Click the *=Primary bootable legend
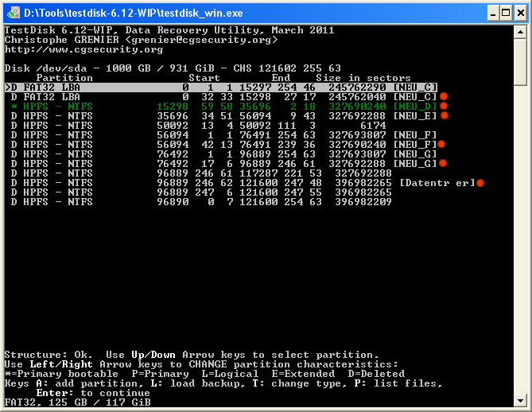This screenshot has height=412, width=532. click(x=61, y=374)
